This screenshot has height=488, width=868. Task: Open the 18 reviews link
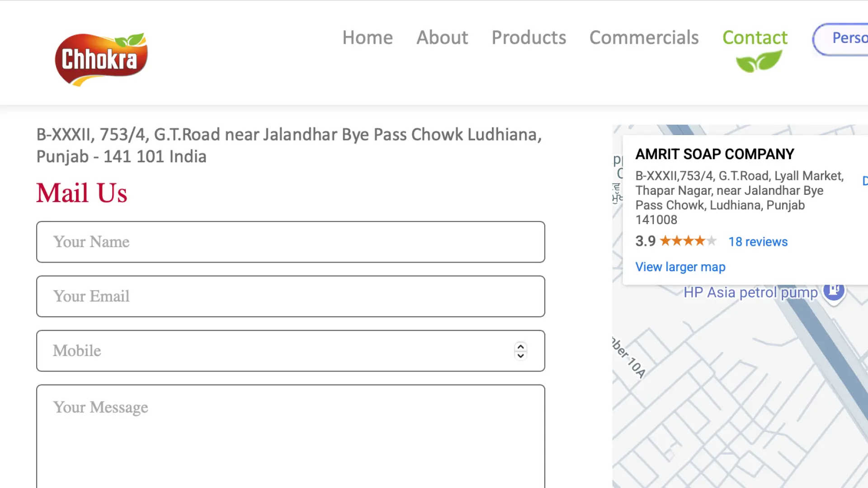point(758,242)
